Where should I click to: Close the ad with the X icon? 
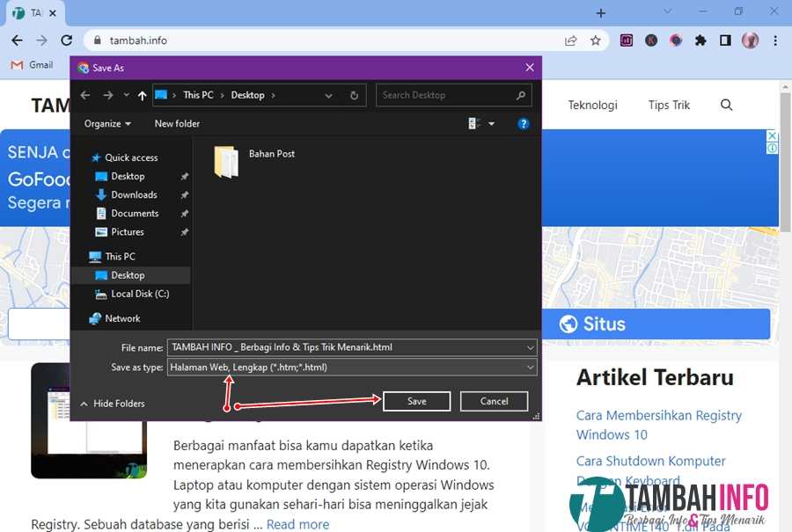[772, 135]
